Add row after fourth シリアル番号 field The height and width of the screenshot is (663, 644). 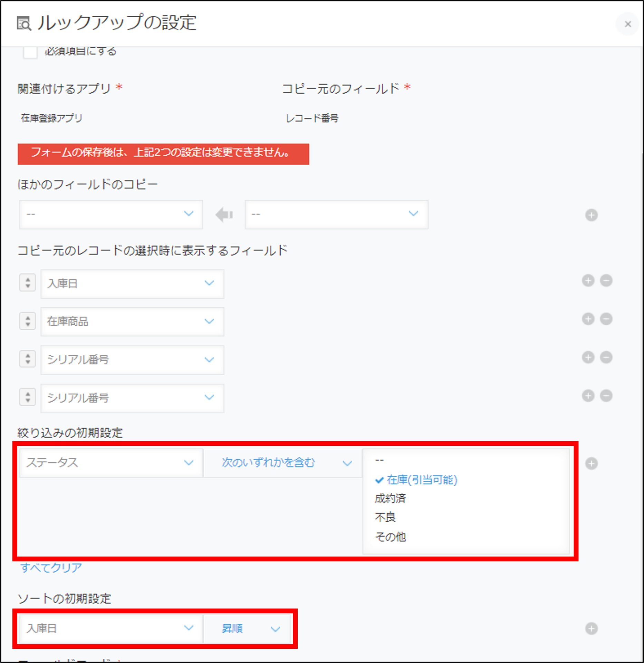point(588,395)
